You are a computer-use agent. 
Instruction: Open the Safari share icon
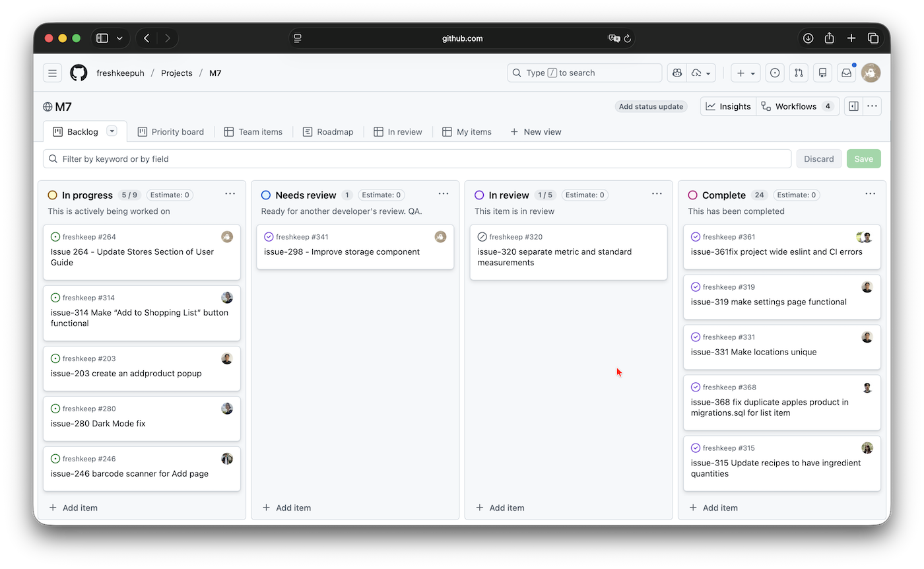(830, 38)
